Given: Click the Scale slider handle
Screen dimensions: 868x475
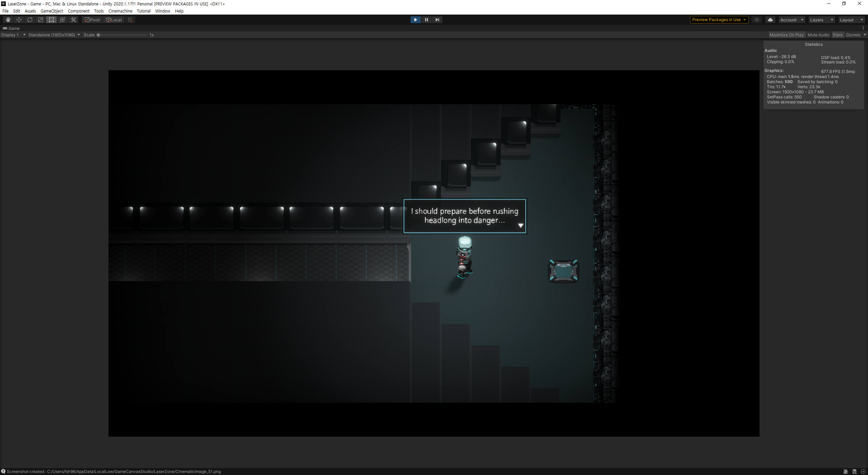Looking at the screenshot, I should (x=98, y=35).
